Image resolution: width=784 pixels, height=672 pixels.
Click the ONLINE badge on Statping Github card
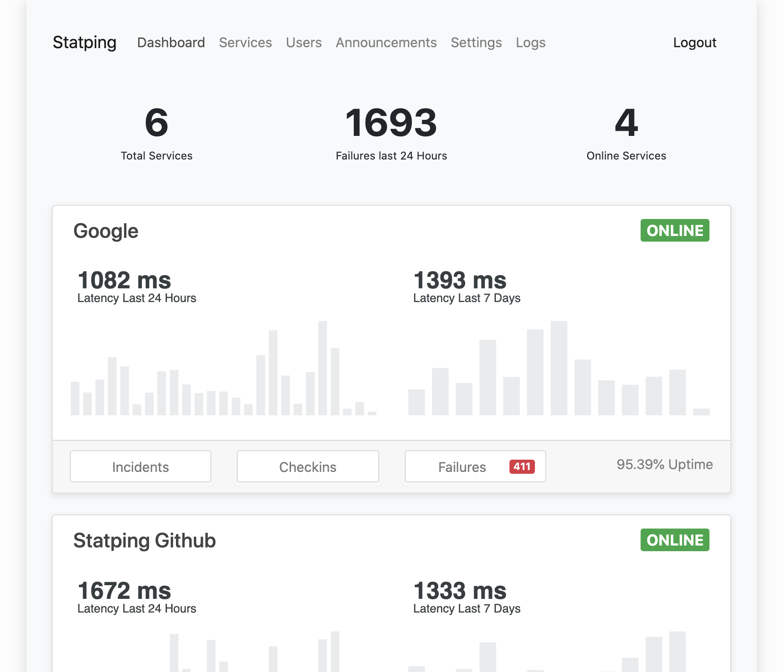click(x=675, y=540)
